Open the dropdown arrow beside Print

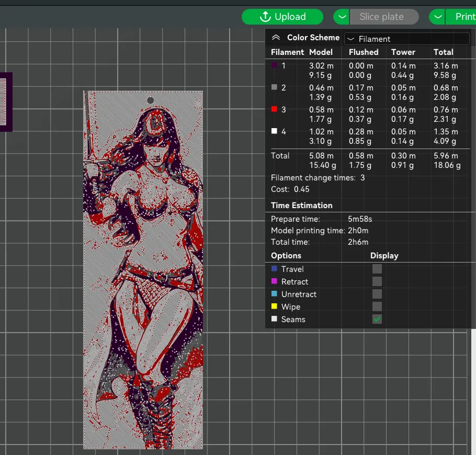tap(437, 17)
